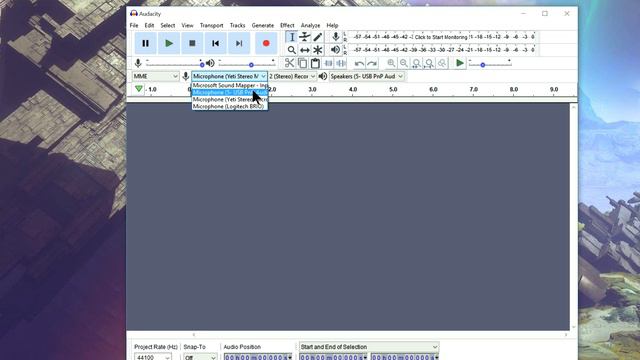Zoom in with the magnifier plus icon
Viewport: 640px width, 360px height.
point(391,63)
